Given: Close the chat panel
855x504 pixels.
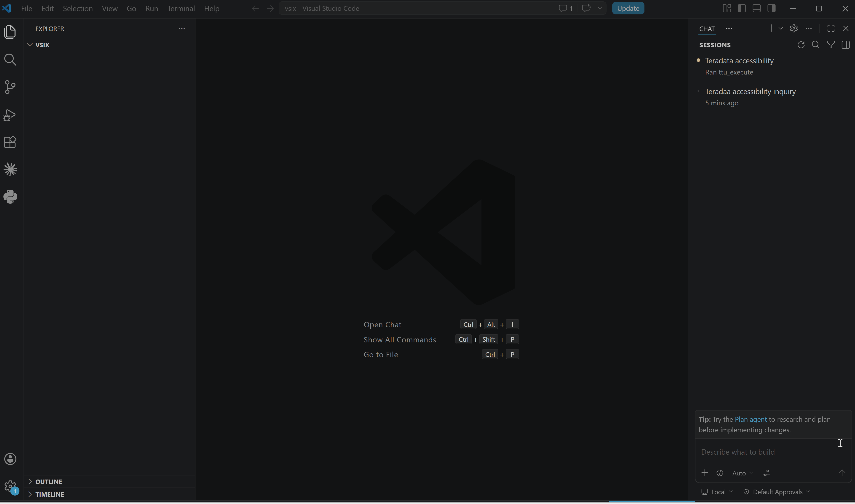Looking at the screenshot, I should (845, 28).
